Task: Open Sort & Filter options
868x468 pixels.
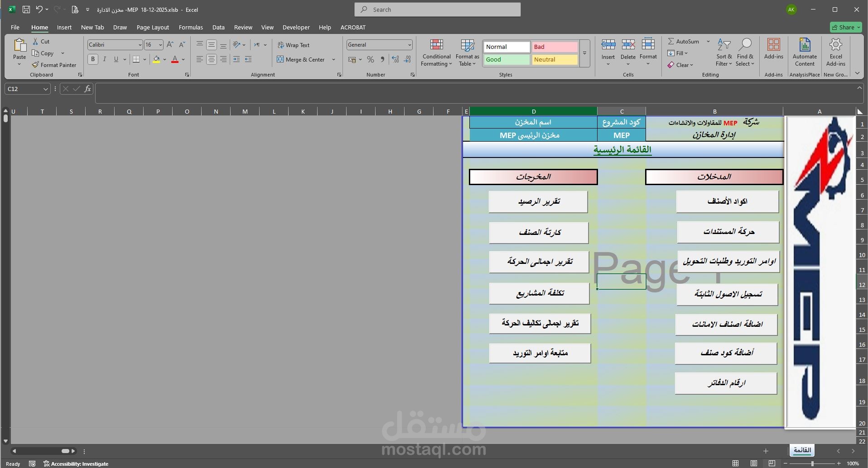Action: (724, 53)
